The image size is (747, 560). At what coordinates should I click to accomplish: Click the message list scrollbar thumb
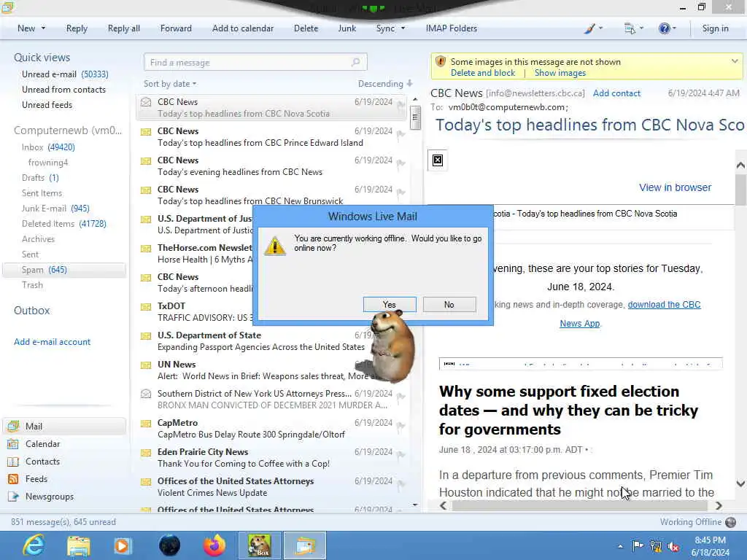[415, 117]
